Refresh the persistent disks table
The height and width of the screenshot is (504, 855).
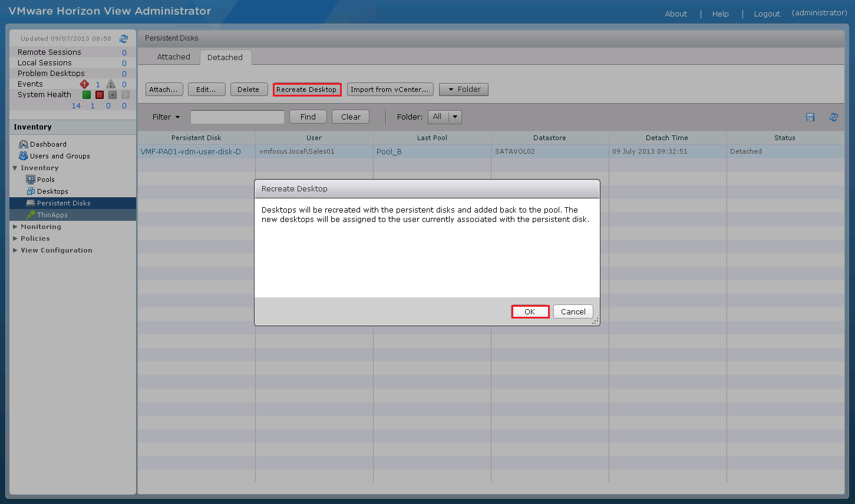click(x=833, y=117)
